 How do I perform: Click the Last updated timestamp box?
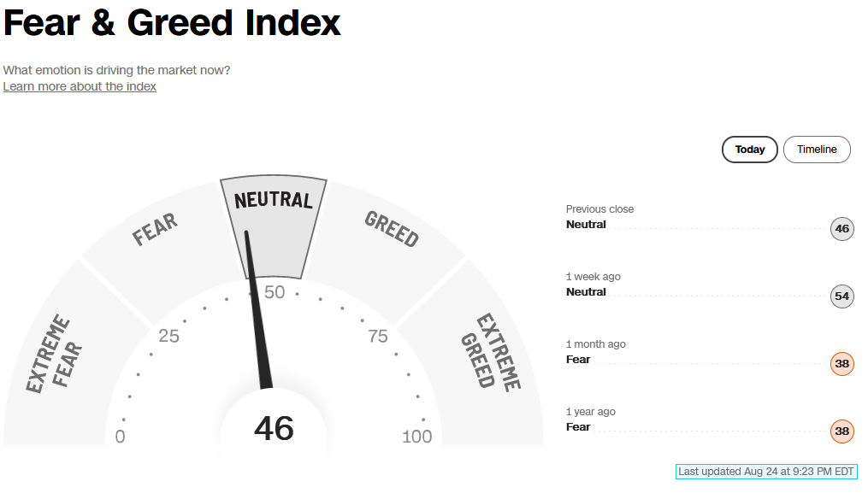(x=766, y=472)
